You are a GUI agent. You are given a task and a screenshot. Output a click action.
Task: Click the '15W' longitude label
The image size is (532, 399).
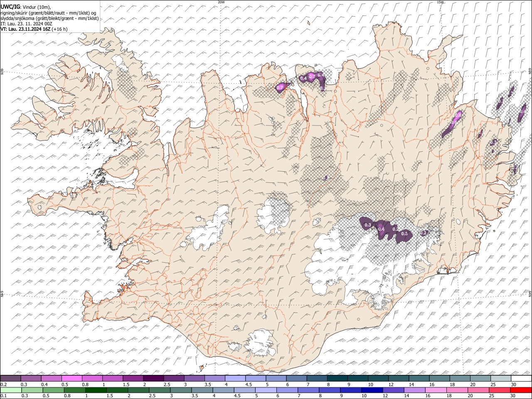click(440, 2)
